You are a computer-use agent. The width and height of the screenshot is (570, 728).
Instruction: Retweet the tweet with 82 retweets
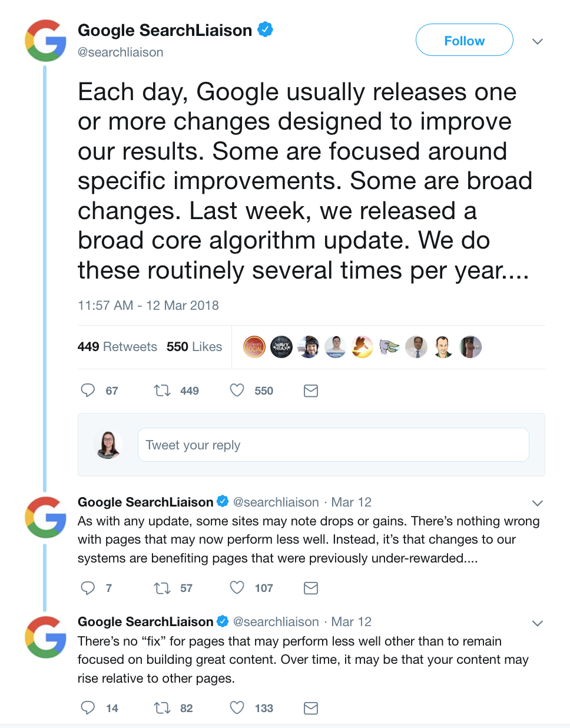(162, 708)
